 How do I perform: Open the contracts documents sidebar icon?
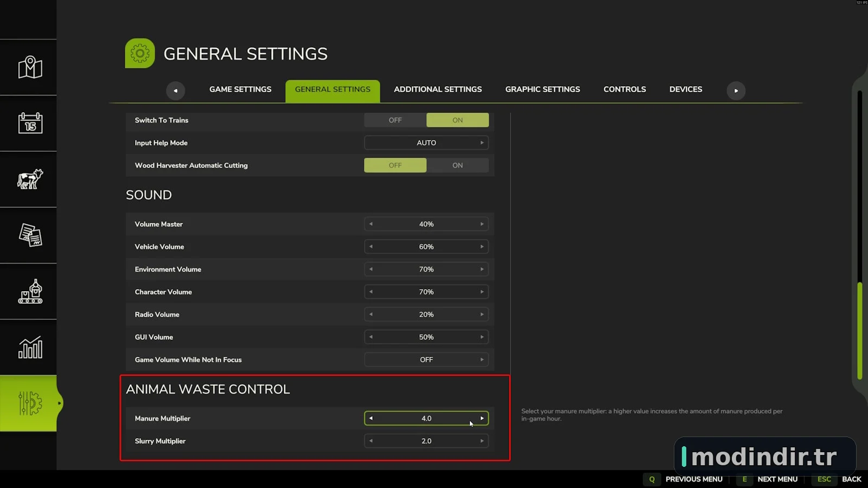[30, 235]
